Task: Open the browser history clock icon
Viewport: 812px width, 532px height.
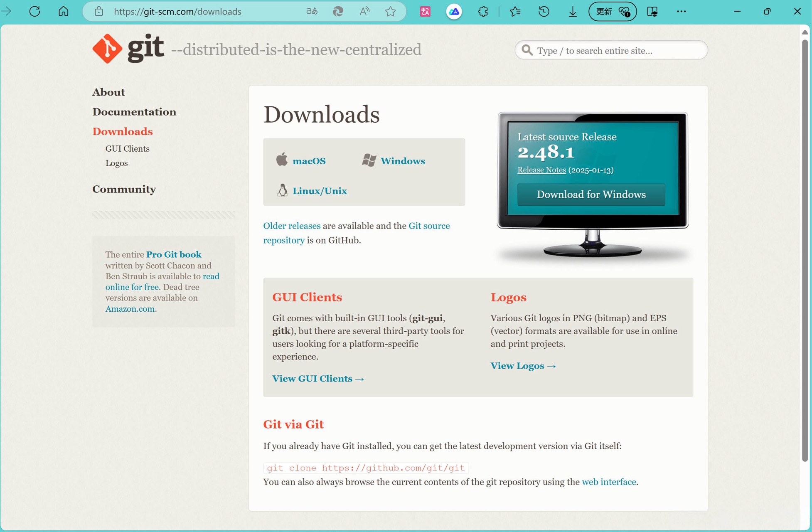Action: coord(544,11)
